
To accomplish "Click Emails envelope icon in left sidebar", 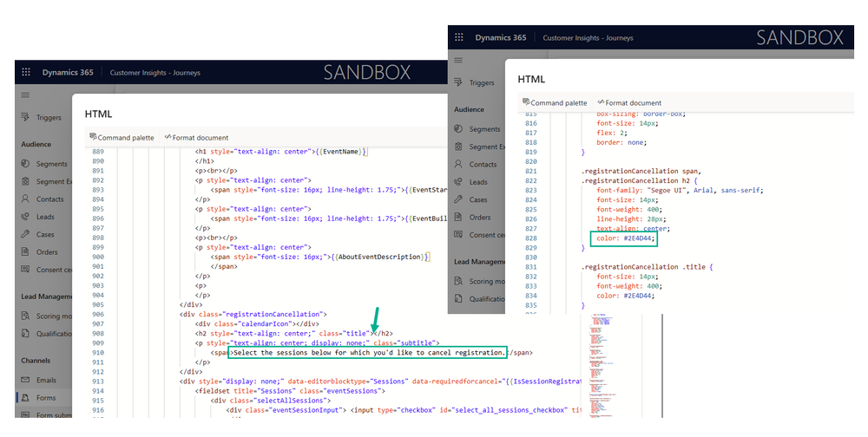I will pos(25,380).
